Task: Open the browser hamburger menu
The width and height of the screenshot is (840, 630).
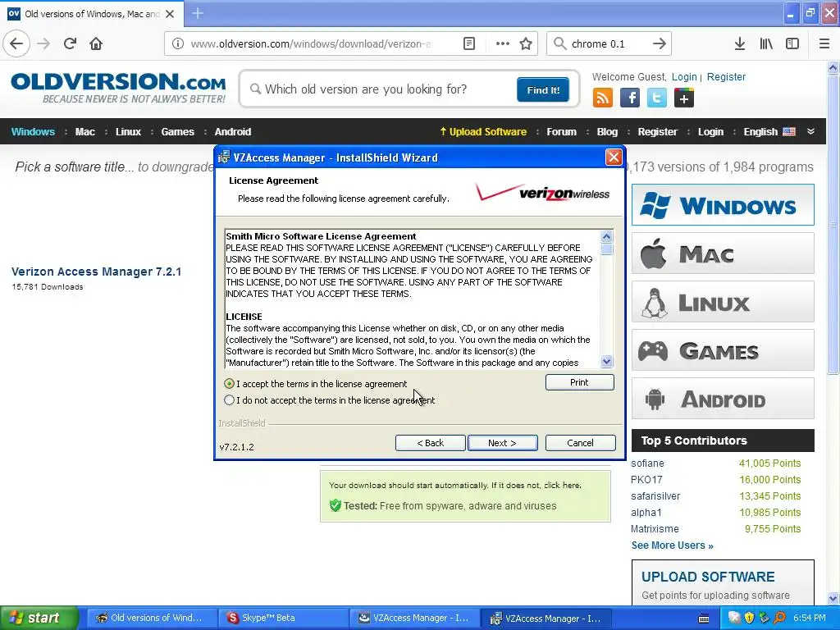Action: pos(824,43)
